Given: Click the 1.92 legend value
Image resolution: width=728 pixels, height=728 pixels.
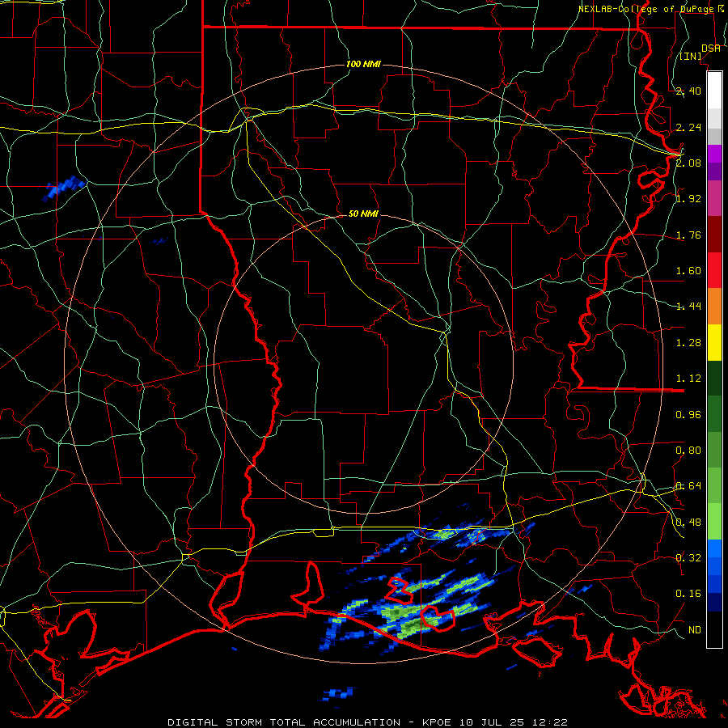Looking at the screenshot, I should coord(688,199).
